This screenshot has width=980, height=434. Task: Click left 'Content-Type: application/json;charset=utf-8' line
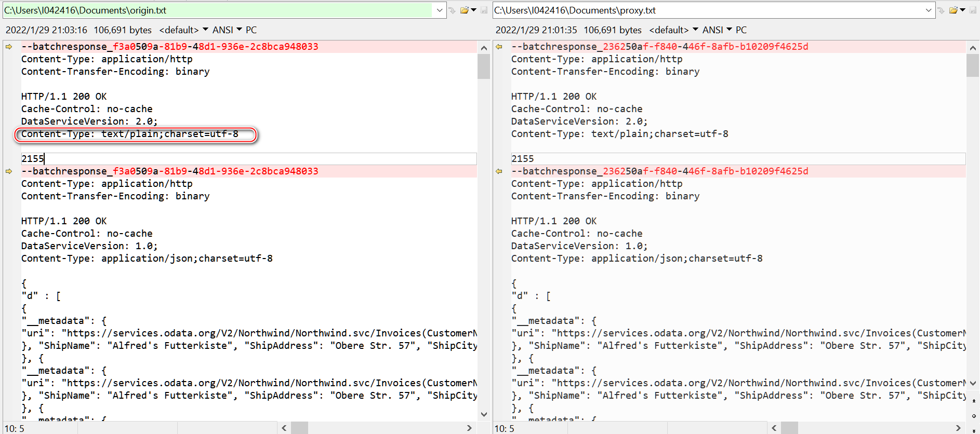147,259
